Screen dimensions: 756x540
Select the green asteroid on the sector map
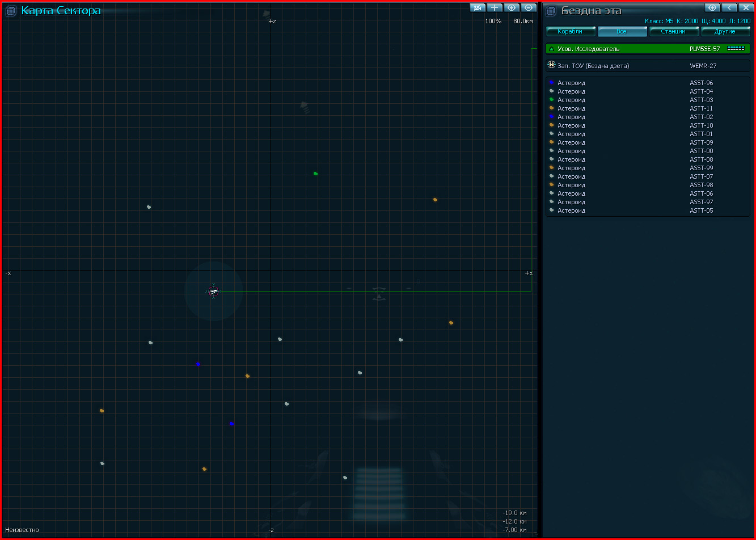point(315,174)
